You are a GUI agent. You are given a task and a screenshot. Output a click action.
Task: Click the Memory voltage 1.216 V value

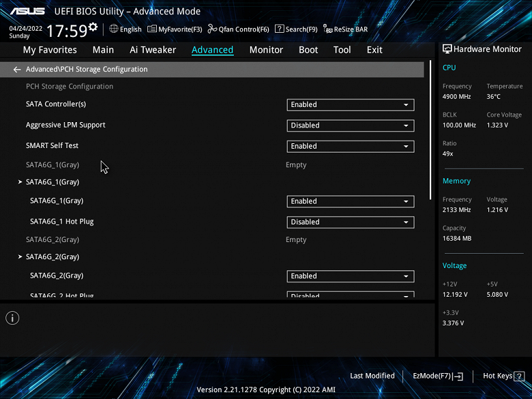click(497, 210)
